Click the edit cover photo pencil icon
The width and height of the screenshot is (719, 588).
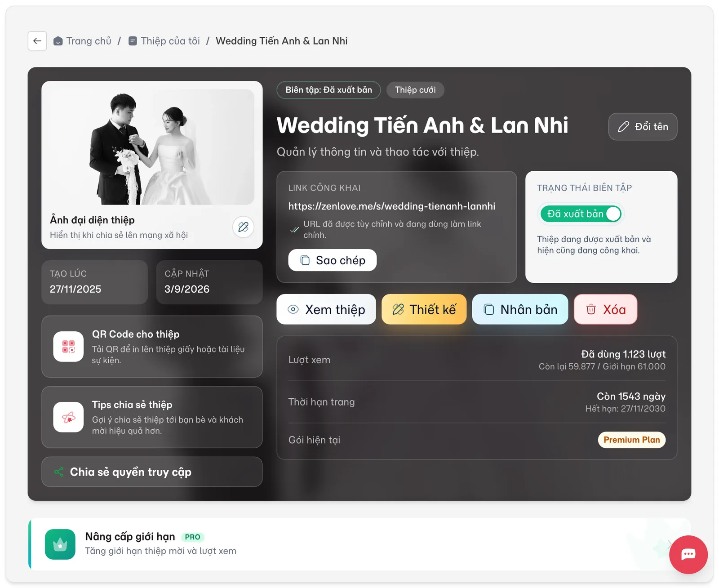(x=243, y=227)
